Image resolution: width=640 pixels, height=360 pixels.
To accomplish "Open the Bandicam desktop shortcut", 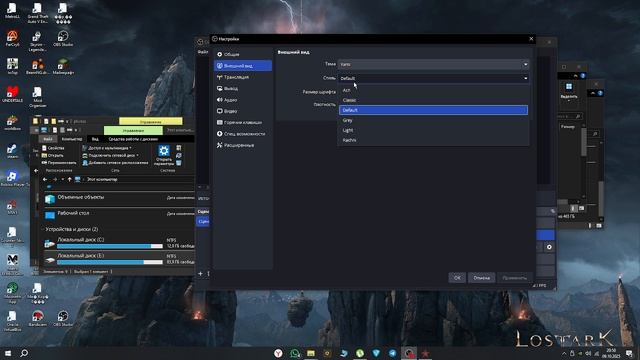I will click(38, 318).
